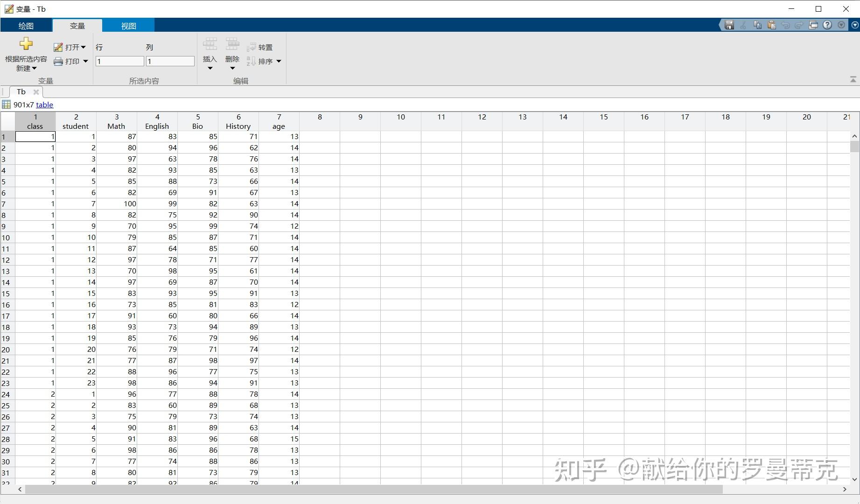
Task: Switch to the 绘图 (Plots) ribbon tab
Action: point(26,26)
